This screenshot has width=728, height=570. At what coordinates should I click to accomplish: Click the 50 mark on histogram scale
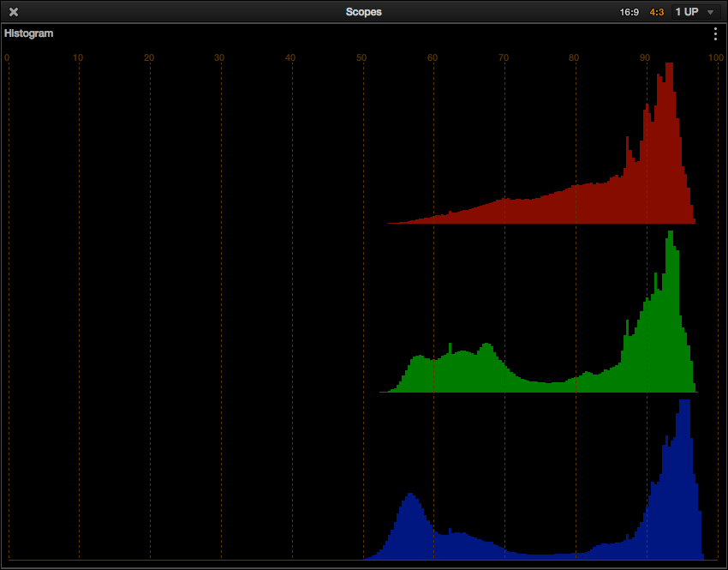(361, 58)
